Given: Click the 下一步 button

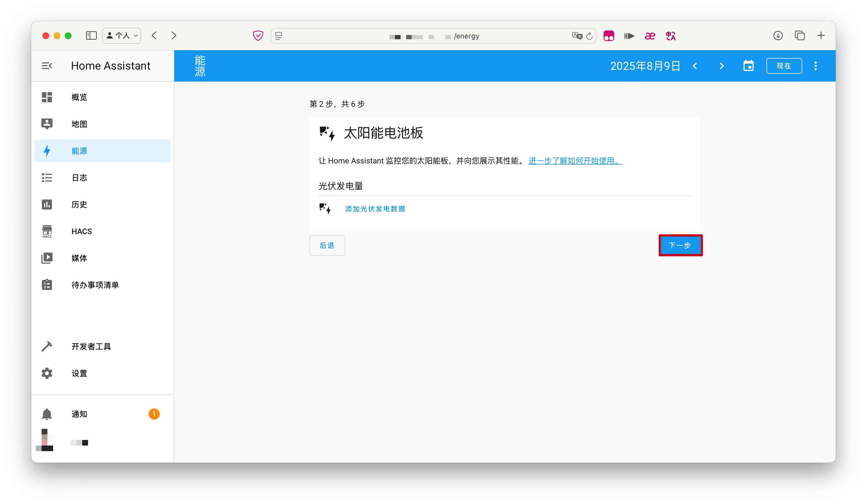Looking at the screenshot, I should 680,245.
